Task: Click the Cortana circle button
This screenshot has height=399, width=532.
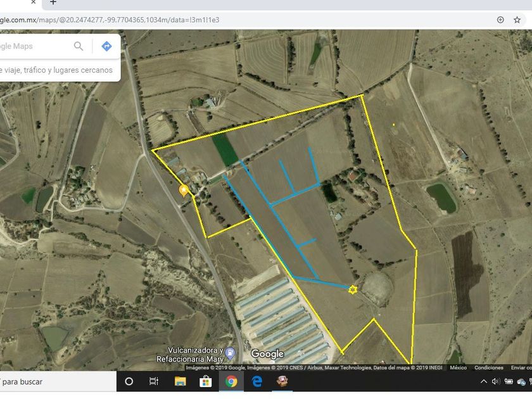Action: coord(129,381)
